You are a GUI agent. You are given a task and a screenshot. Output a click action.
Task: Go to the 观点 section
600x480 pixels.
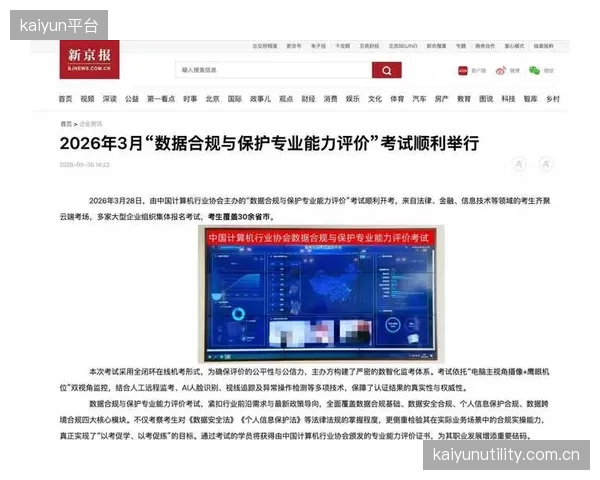pyautogui.click(x=286, y=99)
